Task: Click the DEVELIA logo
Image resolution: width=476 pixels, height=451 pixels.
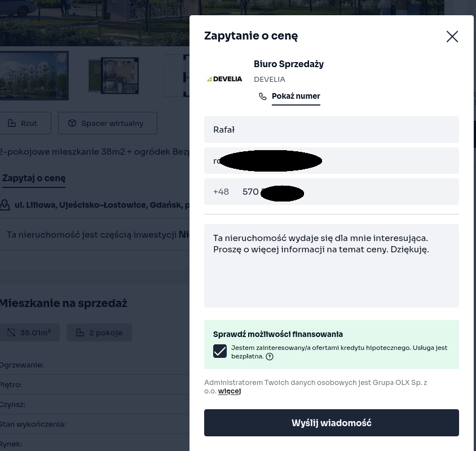Action: (224, 79)
